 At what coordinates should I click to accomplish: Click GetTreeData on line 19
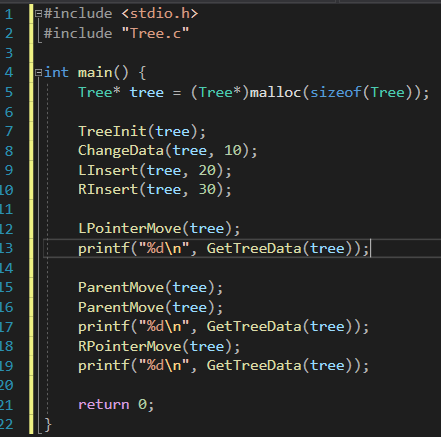(x=254, y=365)
